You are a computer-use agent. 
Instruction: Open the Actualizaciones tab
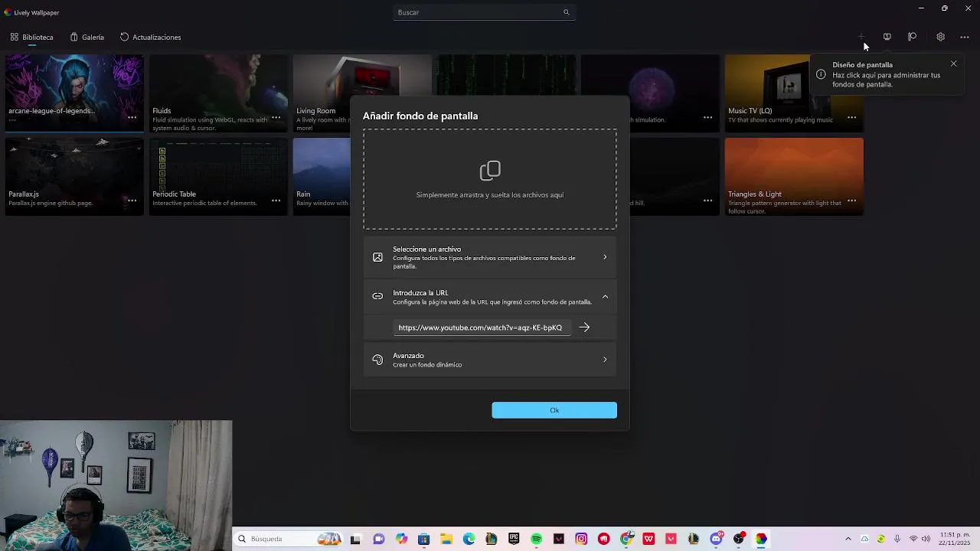(x=150, y=37)
